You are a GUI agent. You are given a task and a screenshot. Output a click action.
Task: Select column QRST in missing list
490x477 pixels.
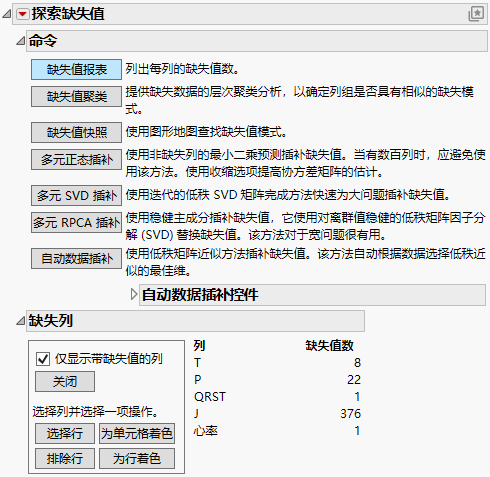point(210,397)
